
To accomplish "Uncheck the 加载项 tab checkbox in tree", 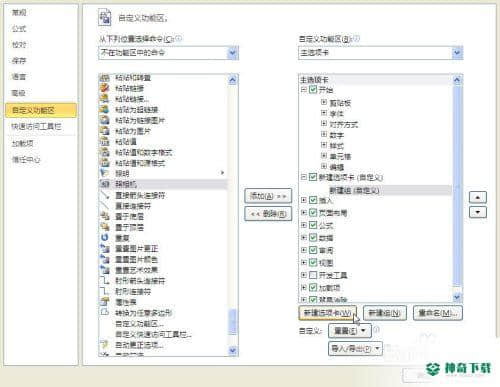I will click(313, 287).
